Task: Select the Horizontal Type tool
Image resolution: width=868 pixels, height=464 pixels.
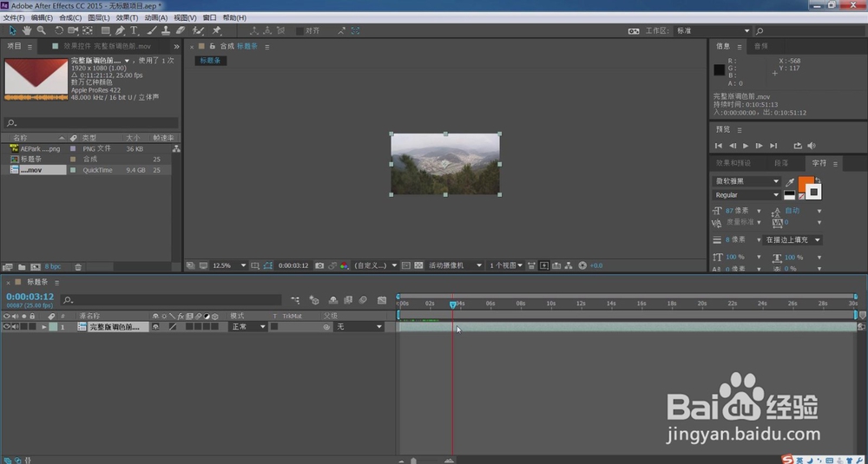Action: 134,30
